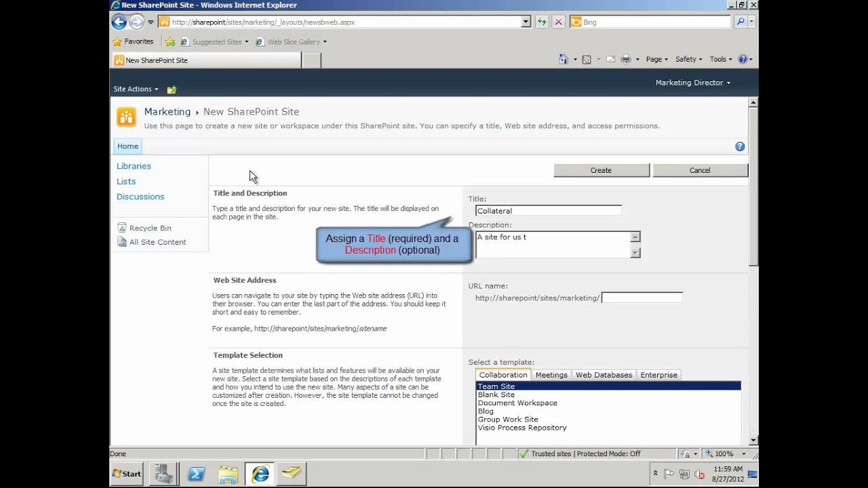Switch to the Meetings template tab

click(551, 375)
